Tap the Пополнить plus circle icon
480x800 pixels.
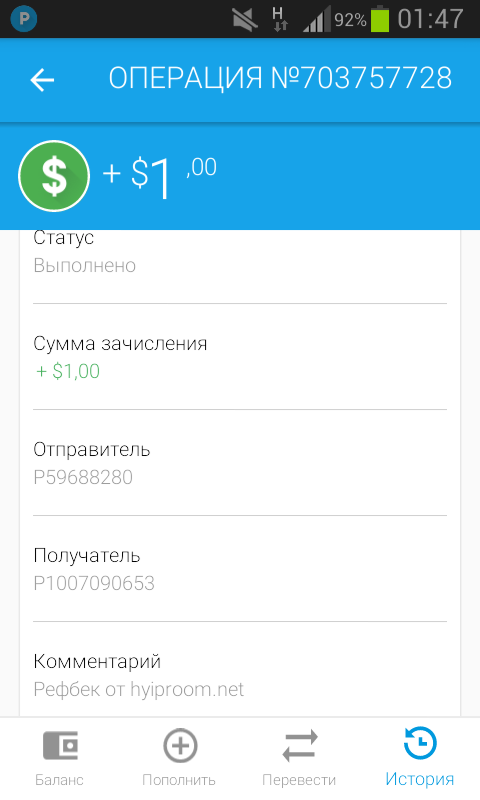click(x=180, y=745)
